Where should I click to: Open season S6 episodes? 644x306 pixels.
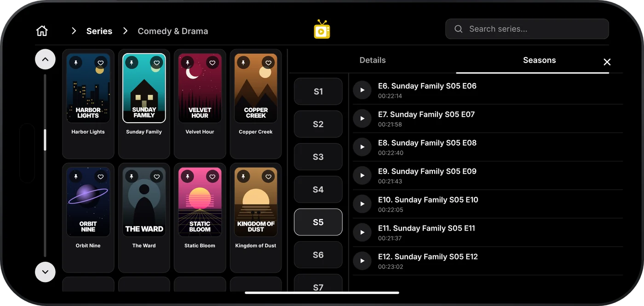pyautogui.click(x=318, y=255)
